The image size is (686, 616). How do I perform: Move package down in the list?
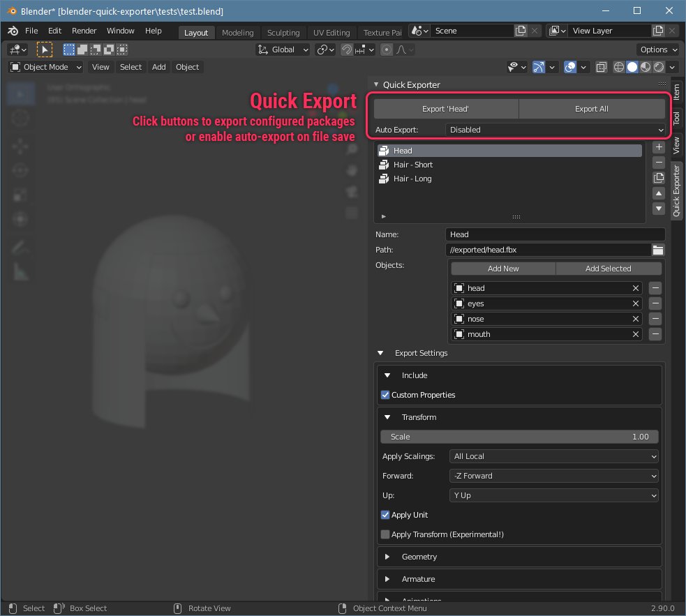[x=659, y=209]
